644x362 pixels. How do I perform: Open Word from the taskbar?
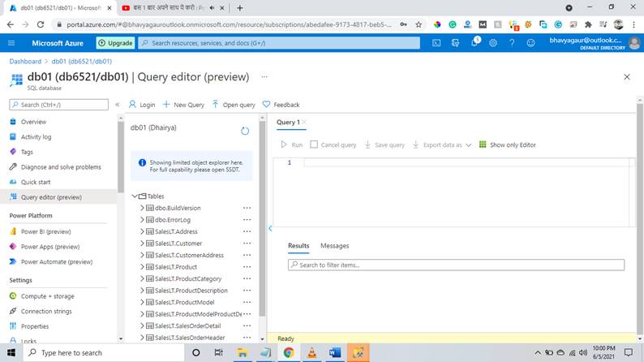(x=335, y=352)
